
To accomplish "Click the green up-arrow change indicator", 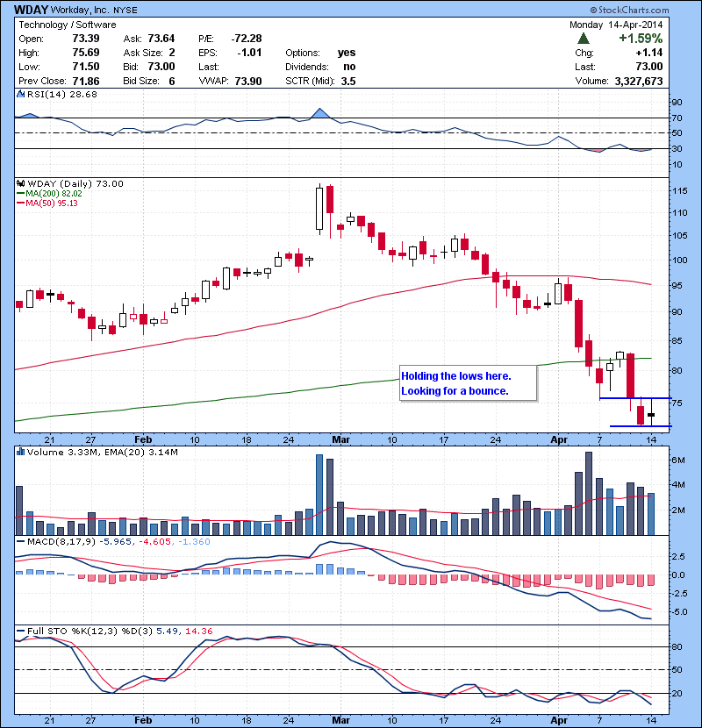I will pos(584,39).
